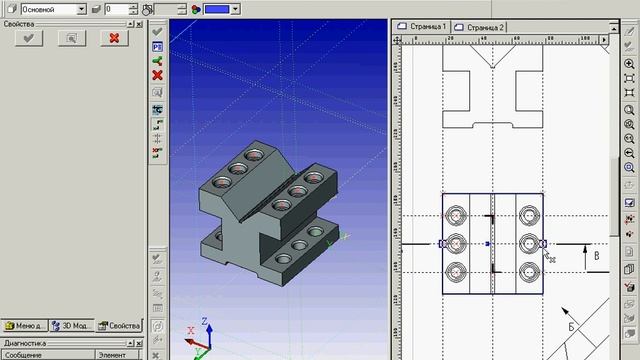
Task: Open the color swatch dropdown arrow
Action: [235, 9]
